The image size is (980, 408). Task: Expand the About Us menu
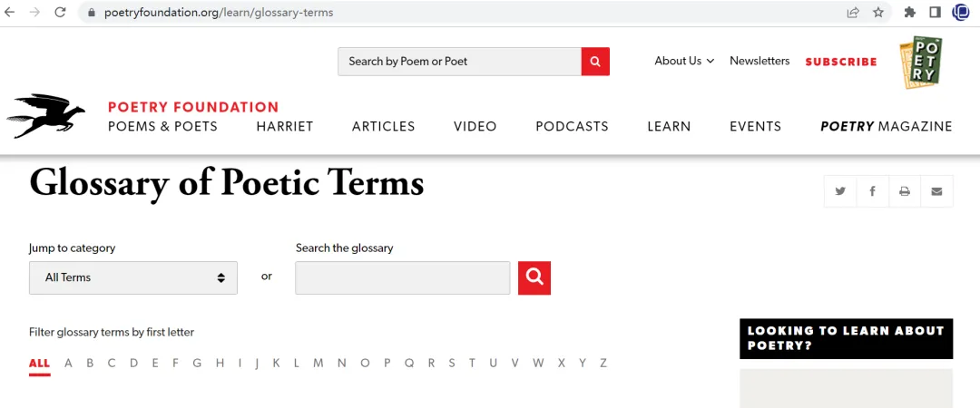pos(684,61)
